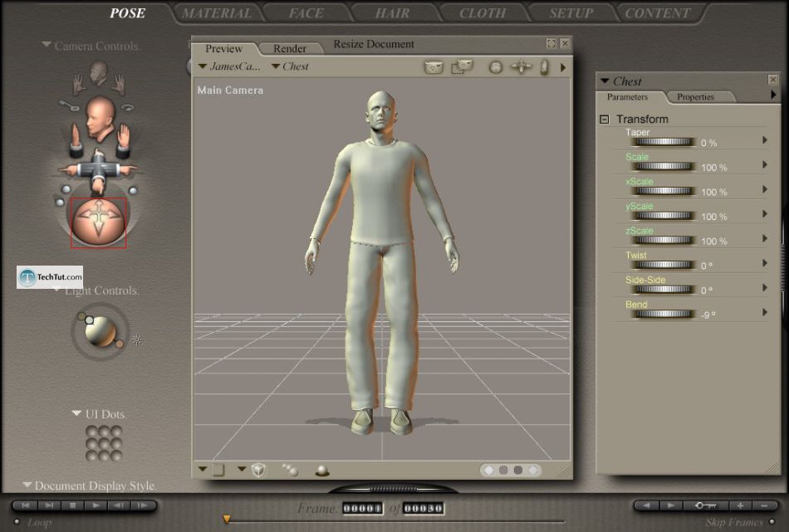Viewport: 789px width, 532px height.
Task: Toggle the Loop animation option
Action: point(17,522)
